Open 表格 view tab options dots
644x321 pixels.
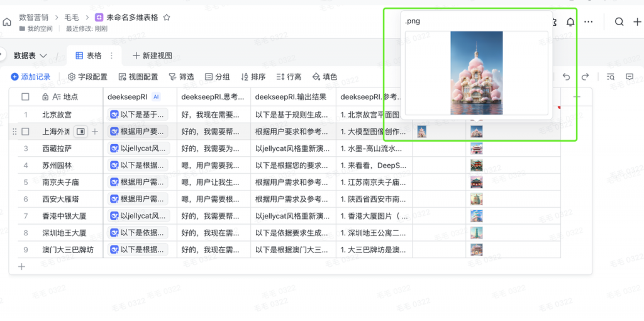pos(111,55)
